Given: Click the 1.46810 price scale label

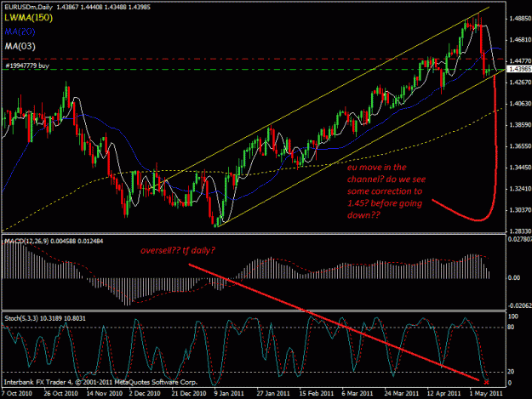Looking at the screenshot, I should tap(520, 40).
